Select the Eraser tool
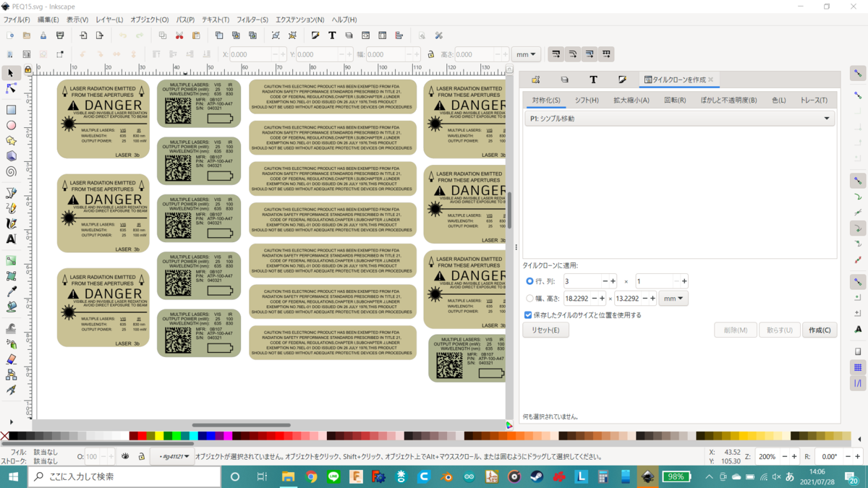The height and width of the screenshot is (488, 868). pos(11,359)
